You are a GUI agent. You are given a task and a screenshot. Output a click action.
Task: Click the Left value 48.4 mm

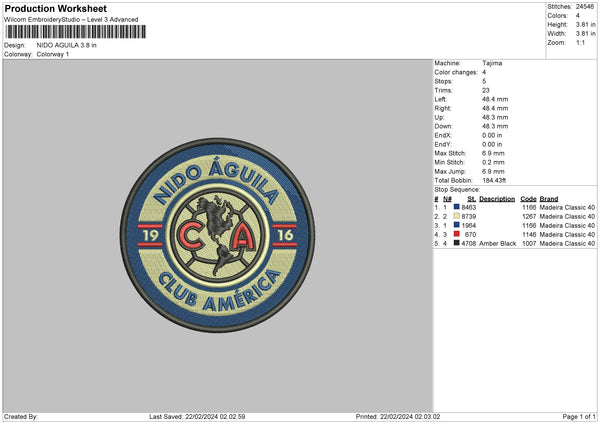[495, 99]
